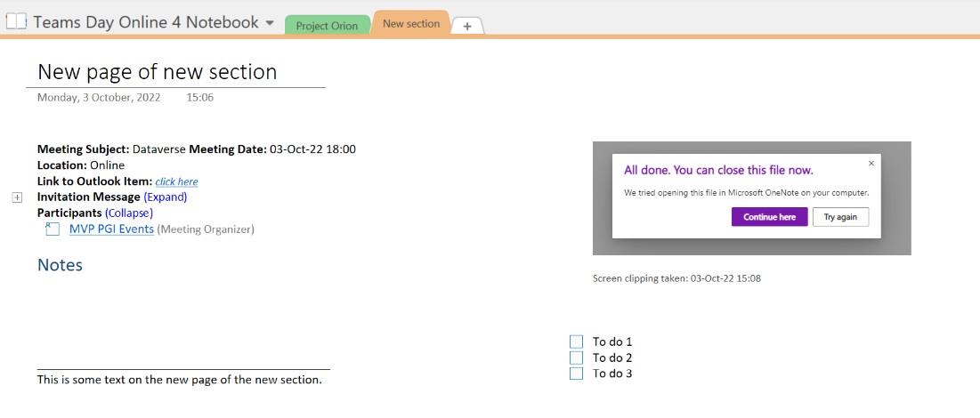Screen dimensions: 980x418
Task: Click the page date Monday, 3 October, 2022
Action: (99, 97)
